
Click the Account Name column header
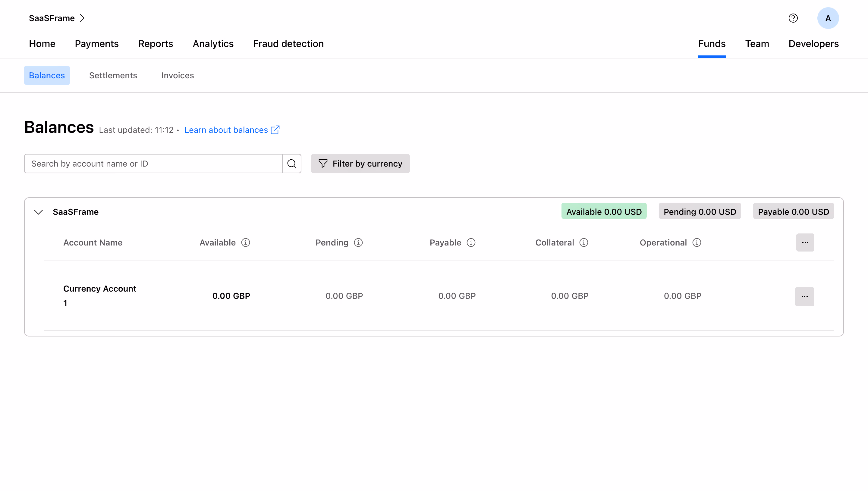(93, 242)
